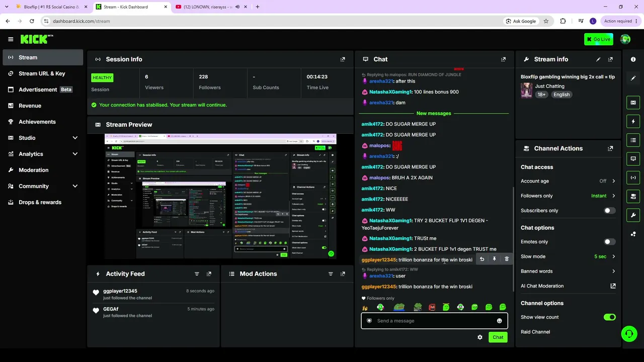
Task: Toggle Subscribers only chat access
Action: tap(609, 211)
